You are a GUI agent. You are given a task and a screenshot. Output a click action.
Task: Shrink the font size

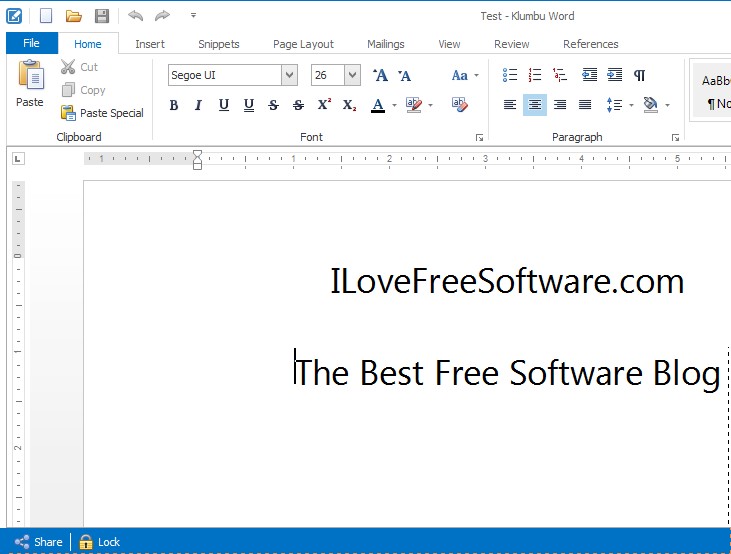404,75
